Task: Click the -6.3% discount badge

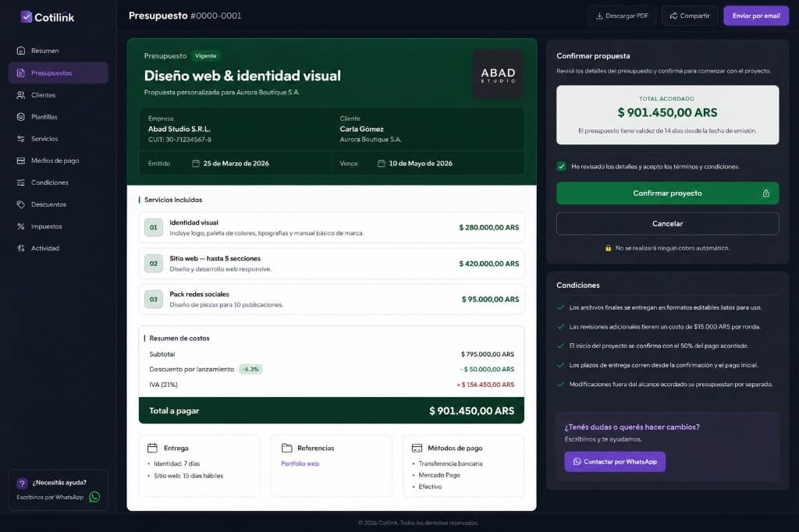Action: coord(250,370)
